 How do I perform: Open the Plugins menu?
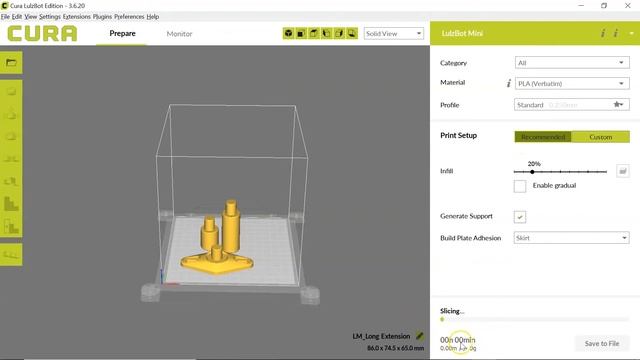102,17
